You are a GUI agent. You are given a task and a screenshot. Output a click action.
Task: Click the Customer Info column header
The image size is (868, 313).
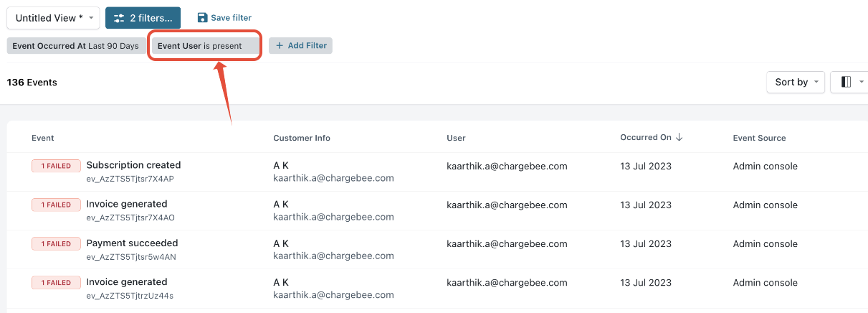point(301,138)
